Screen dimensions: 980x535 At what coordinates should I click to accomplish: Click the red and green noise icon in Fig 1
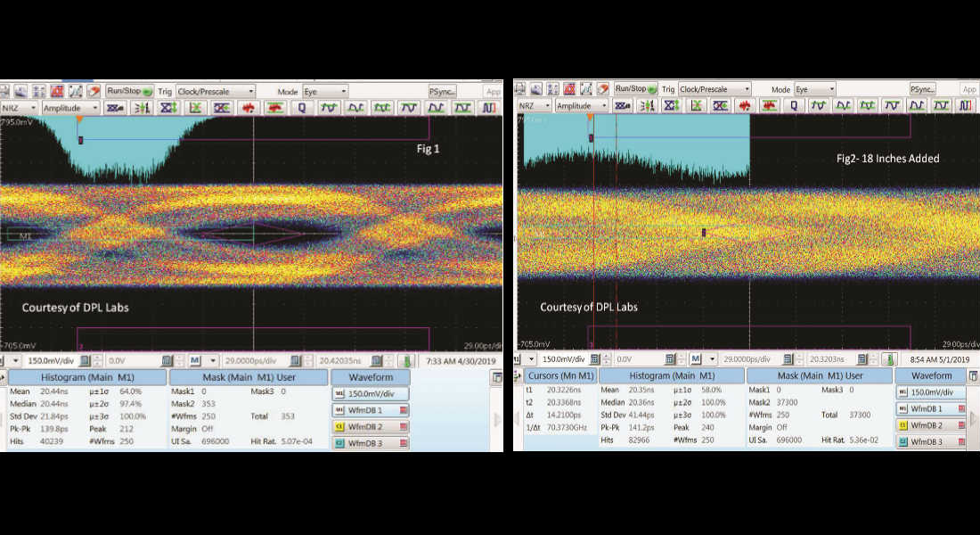click(x=275, y=108)
